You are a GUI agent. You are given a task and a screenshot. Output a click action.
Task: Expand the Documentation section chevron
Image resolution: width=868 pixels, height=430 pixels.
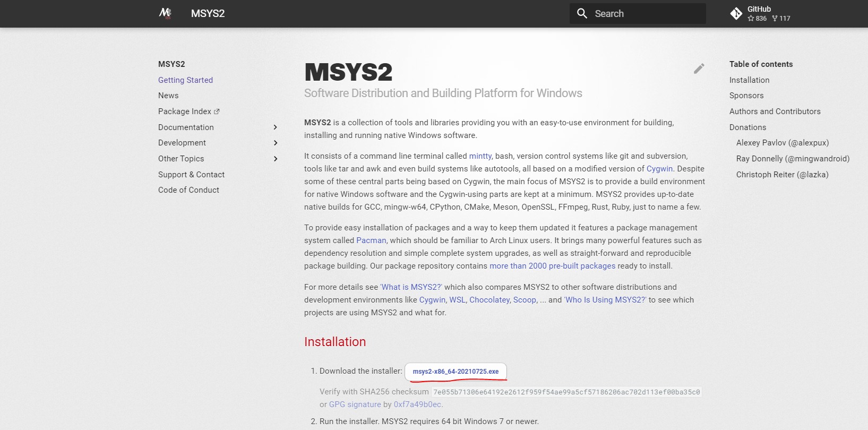[275, 127]
